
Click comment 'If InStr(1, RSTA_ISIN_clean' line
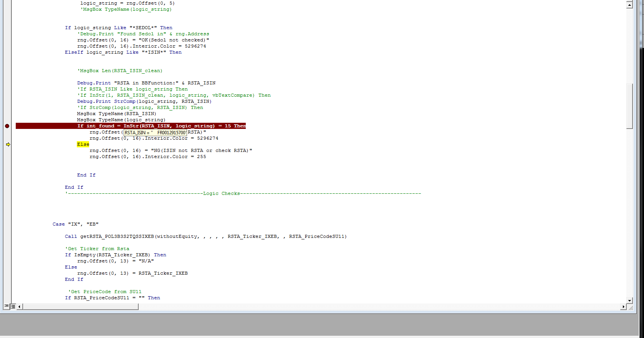[174, 95]
